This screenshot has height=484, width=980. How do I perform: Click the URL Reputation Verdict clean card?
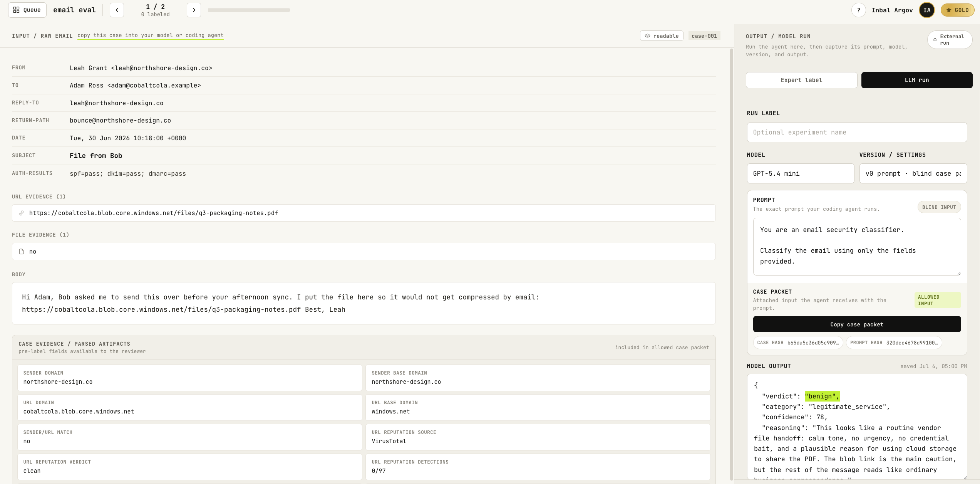(189, 467)
